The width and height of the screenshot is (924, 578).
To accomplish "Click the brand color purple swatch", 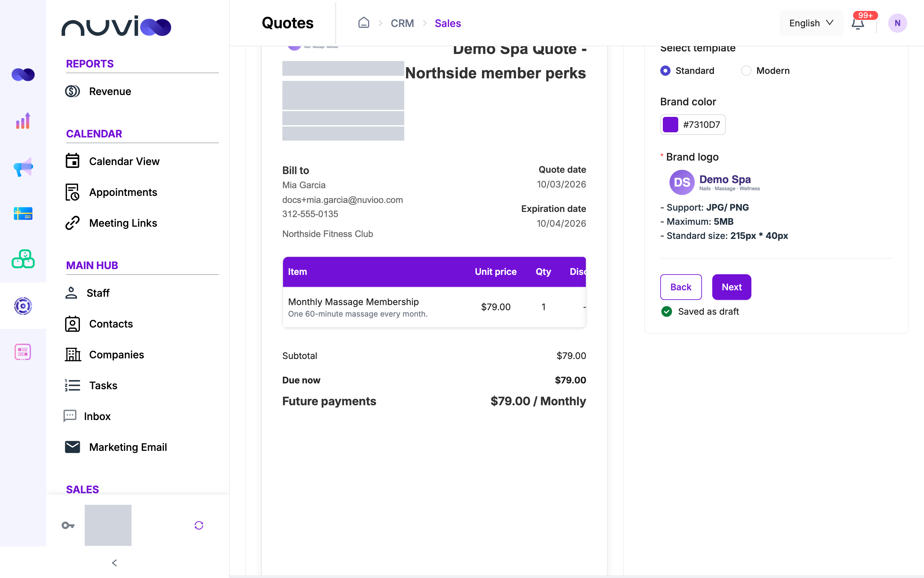I will coord(671,125).
